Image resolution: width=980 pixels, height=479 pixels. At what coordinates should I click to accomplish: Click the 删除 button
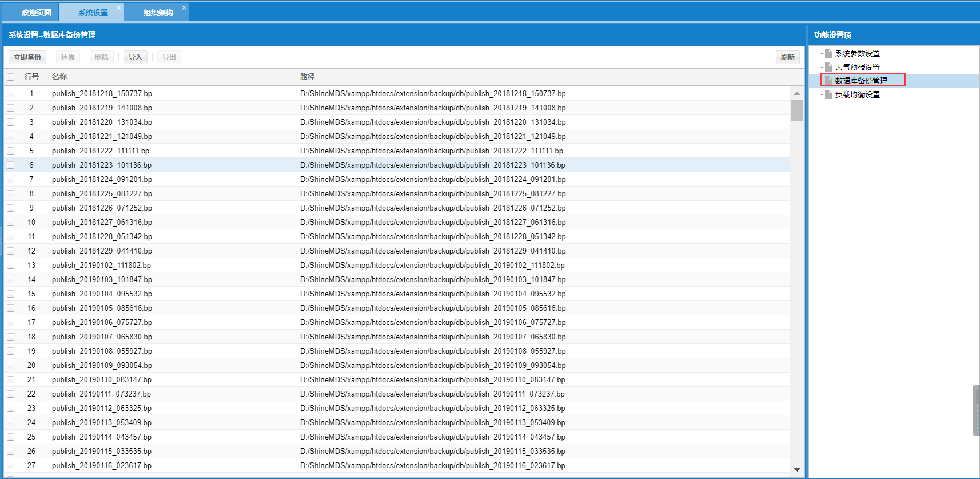click(x=102, y=57)
